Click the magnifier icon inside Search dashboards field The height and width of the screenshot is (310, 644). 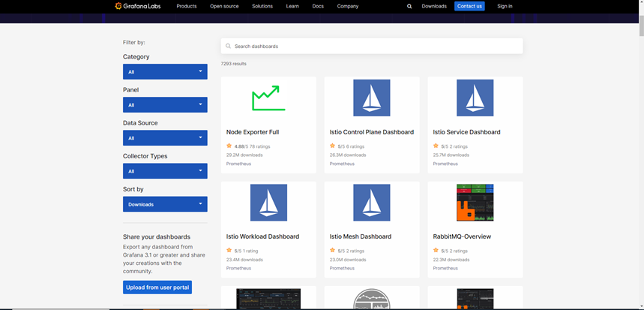(229, 46)
